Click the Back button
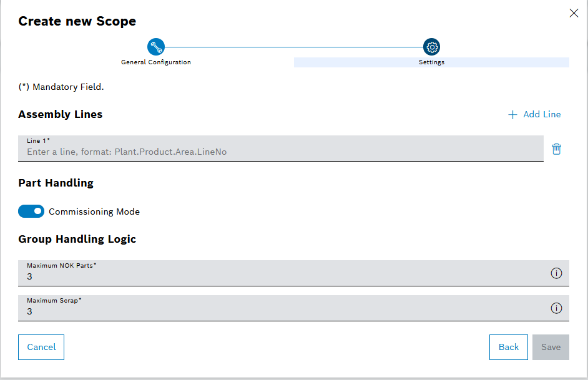The image size is (588, 380). click(508, 347)
